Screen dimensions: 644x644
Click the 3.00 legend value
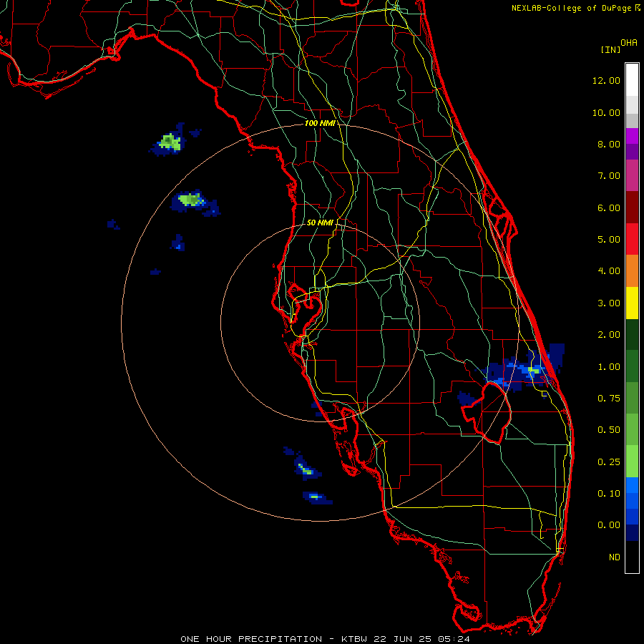pyautogui.click(x=609, y=303)
